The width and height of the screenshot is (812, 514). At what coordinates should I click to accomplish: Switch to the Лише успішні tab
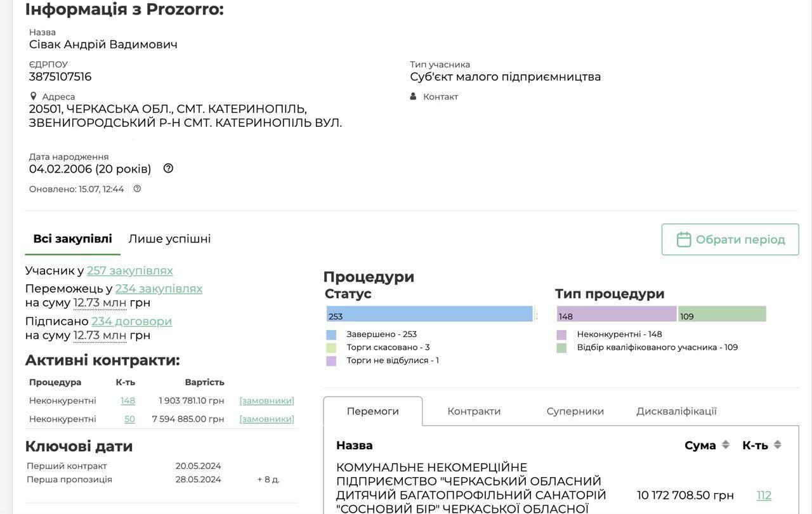point(169,239)
